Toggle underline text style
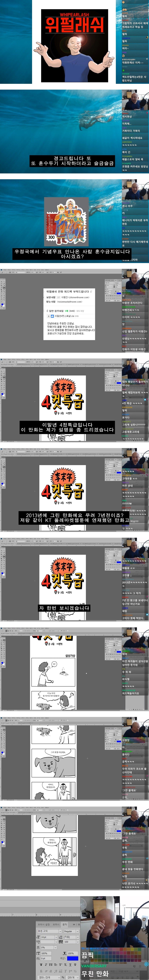Image resolution: width=149 pixels, height=980 pixels. pos(70,965)
